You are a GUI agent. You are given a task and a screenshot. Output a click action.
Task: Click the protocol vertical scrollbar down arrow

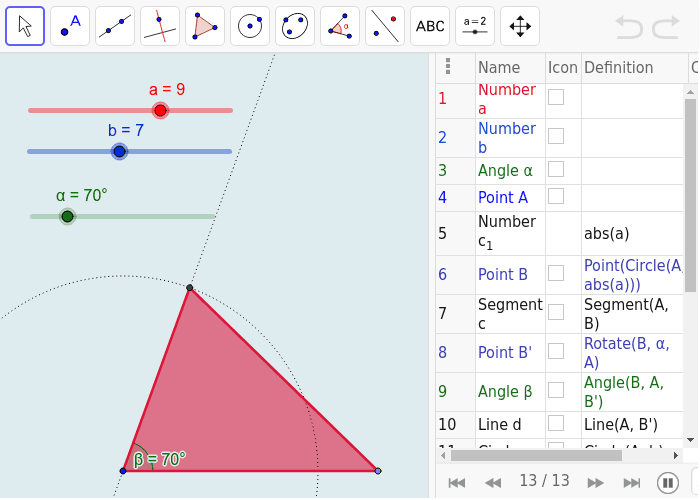point(690,440)
